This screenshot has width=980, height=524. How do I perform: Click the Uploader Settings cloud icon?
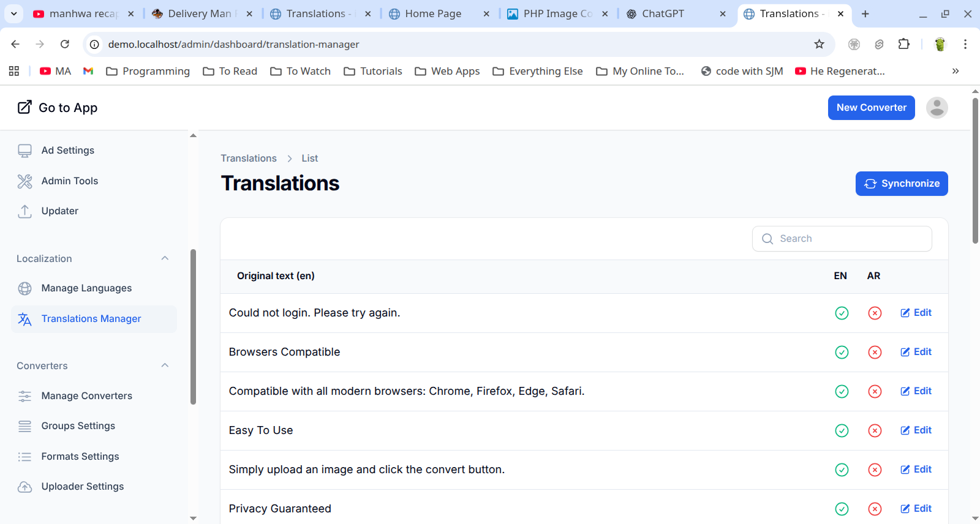[x=24, y=487]
